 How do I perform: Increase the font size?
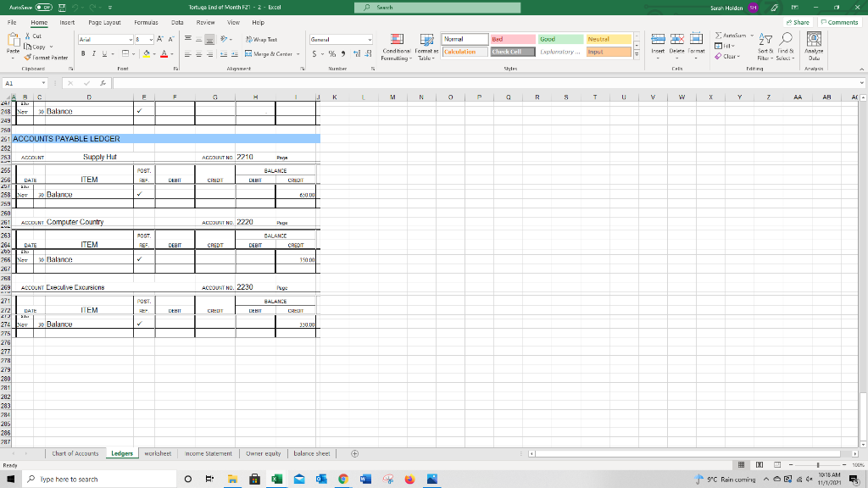pyautogui.click(x=160, y=39)
